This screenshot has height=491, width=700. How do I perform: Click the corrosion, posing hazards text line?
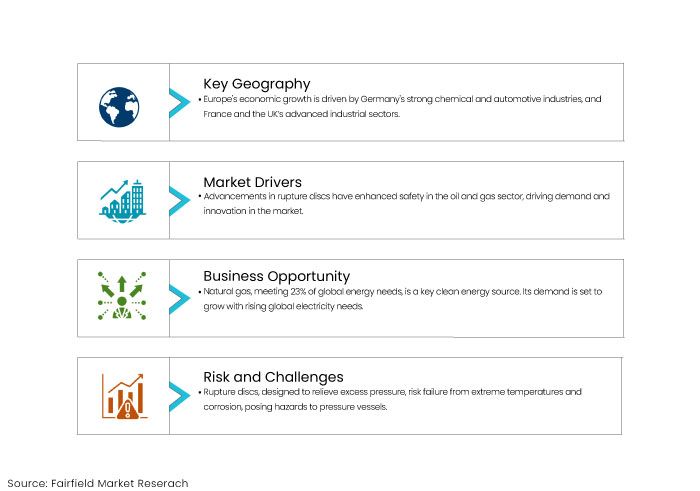point(295,407)
